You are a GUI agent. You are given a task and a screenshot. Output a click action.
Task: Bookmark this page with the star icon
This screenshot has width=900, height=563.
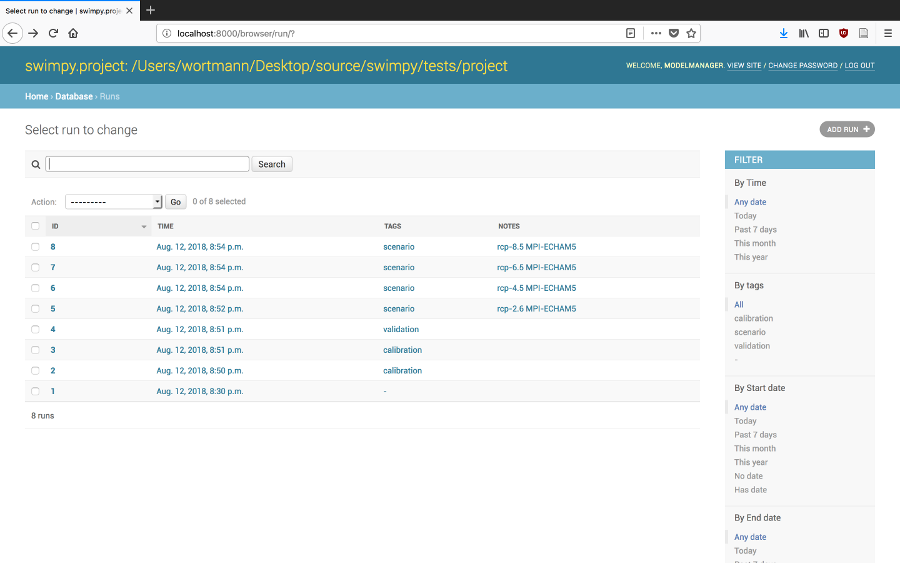coord(691,33)
